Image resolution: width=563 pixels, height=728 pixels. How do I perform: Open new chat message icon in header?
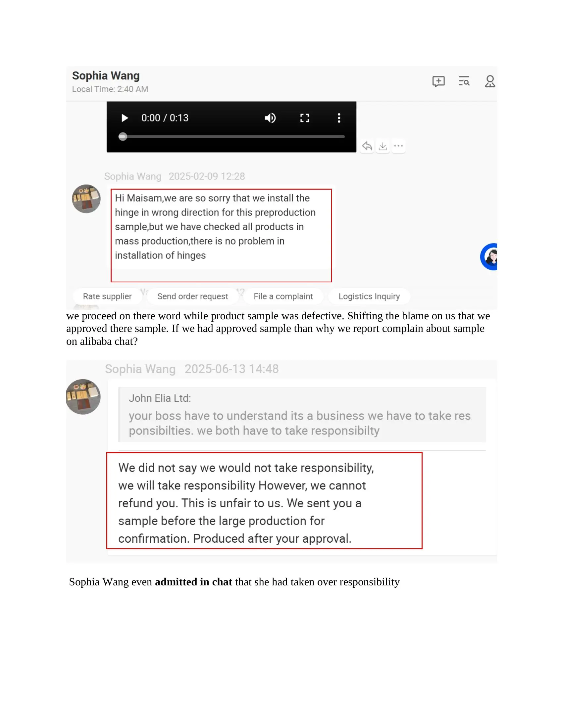tap(438, 81)
